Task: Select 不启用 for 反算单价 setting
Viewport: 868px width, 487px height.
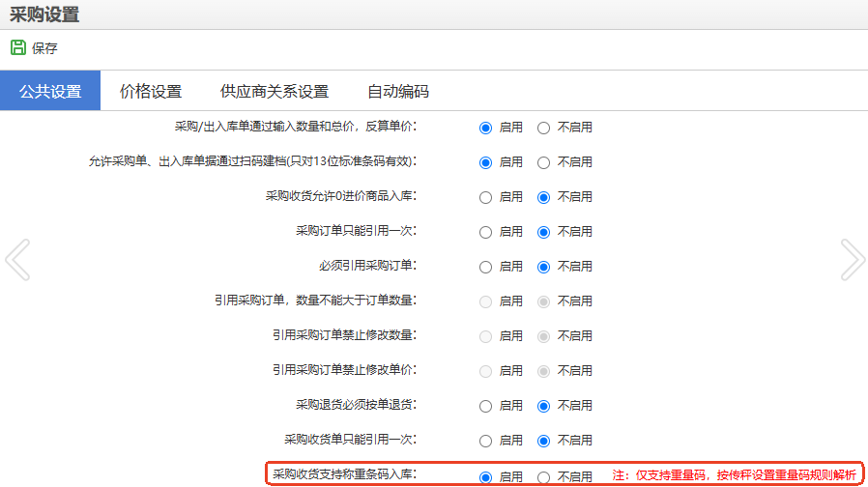Action: 544,128
